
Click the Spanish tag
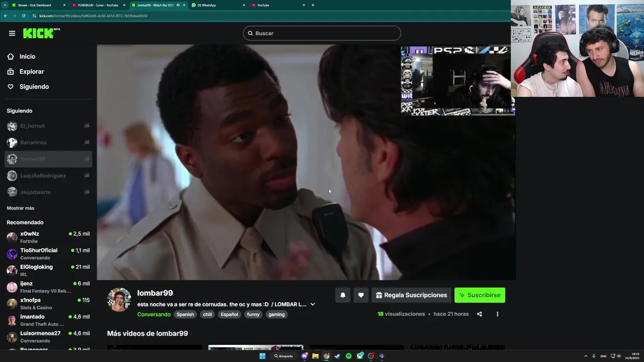[185, 315]
